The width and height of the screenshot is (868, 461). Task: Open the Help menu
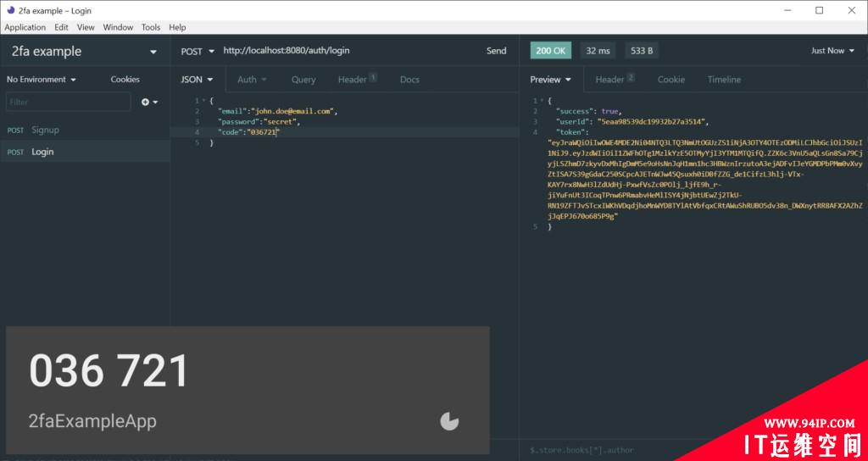(x=177, y=27)
